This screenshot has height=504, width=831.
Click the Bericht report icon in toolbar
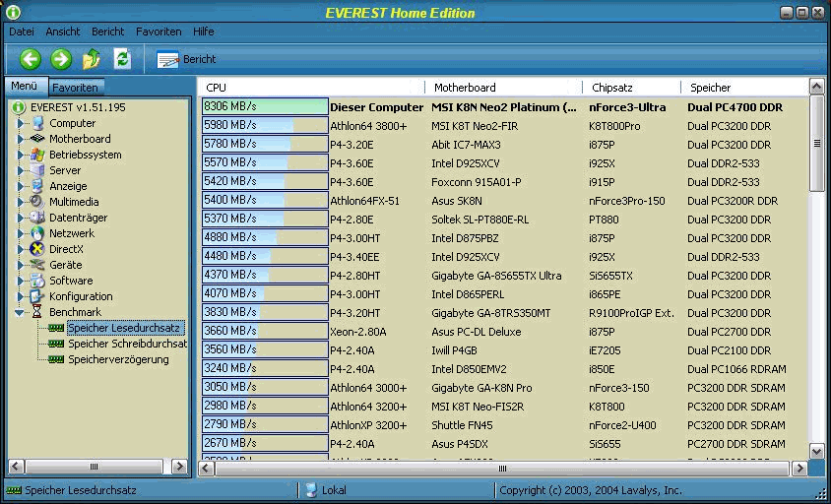pos(167,59)
